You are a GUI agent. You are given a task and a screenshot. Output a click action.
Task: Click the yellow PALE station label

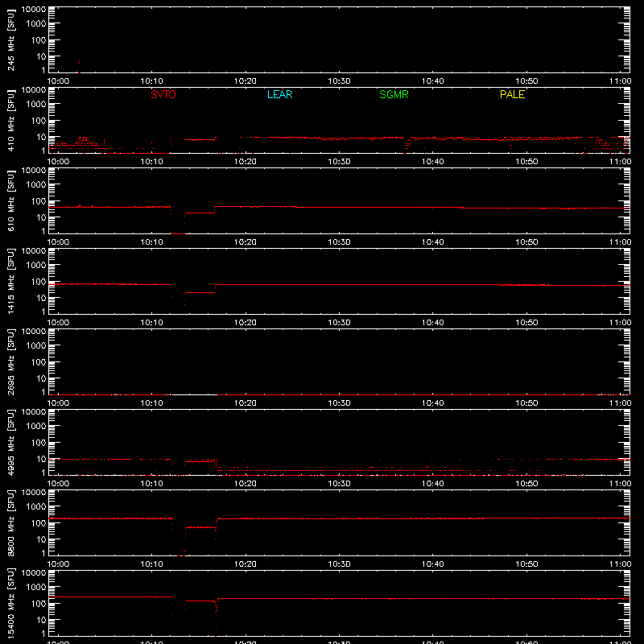tap(512, 94)
